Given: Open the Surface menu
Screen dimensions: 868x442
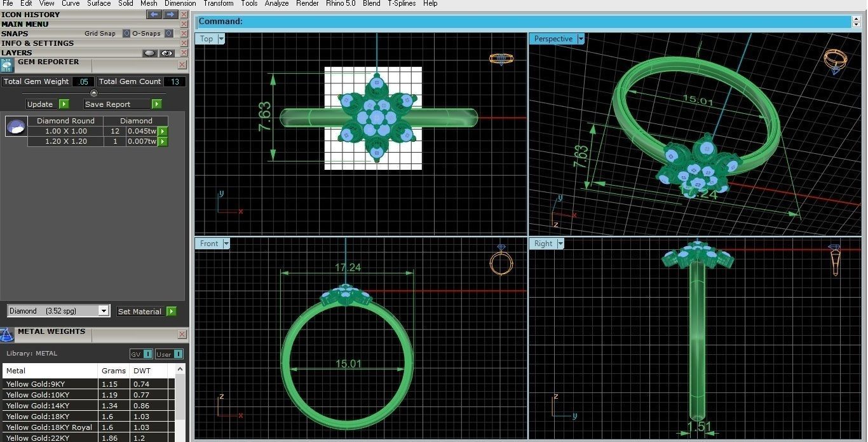Looking at the screenshot, I should click(x=99, y=3).
